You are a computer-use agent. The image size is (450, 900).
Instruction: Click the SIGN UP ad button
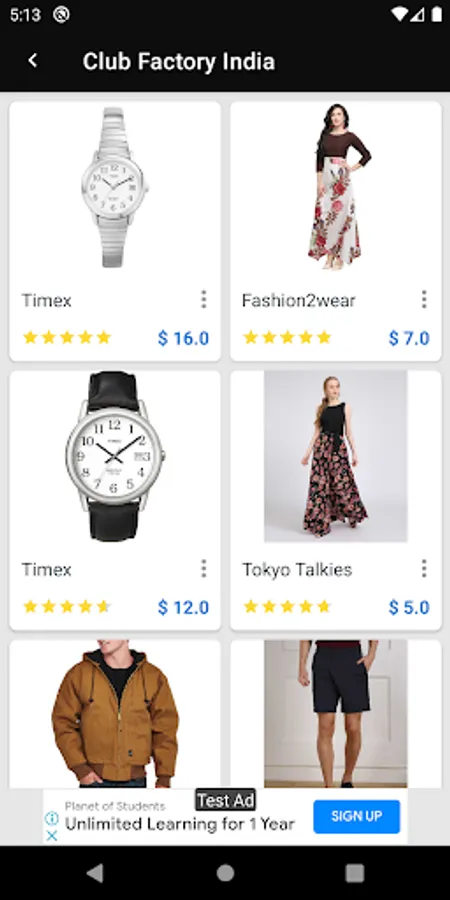tap(356, 816)
